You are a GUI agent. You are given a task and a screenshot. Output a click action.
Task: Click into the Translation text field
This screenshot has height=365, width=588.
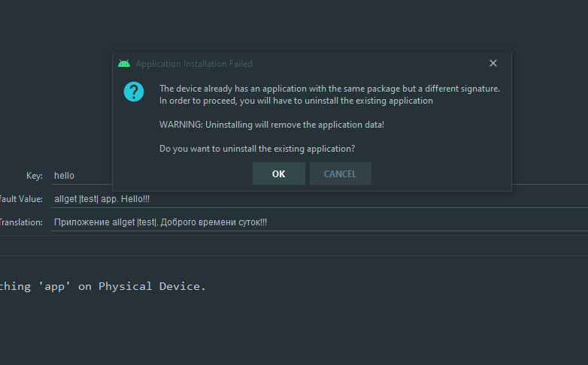[320, 222]
